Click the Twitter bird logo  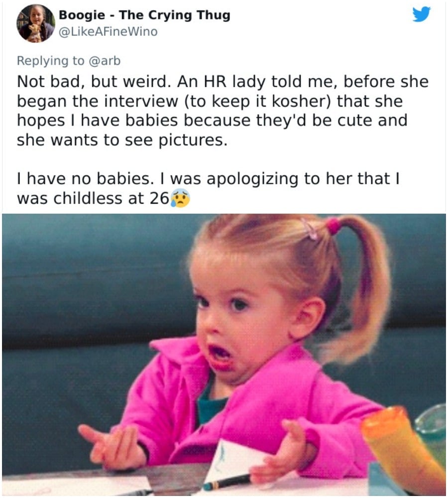coord(421,14)
